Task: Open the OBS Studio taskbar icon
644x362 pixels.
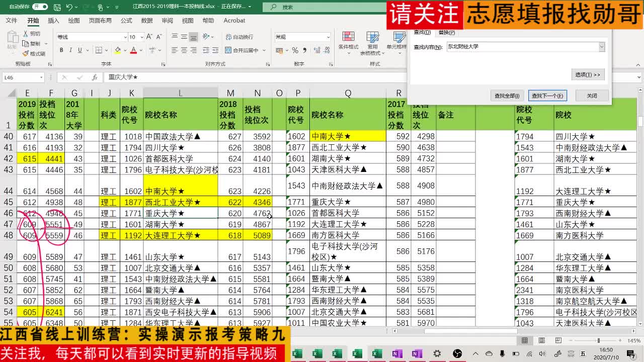Action: tap(457, 353)
